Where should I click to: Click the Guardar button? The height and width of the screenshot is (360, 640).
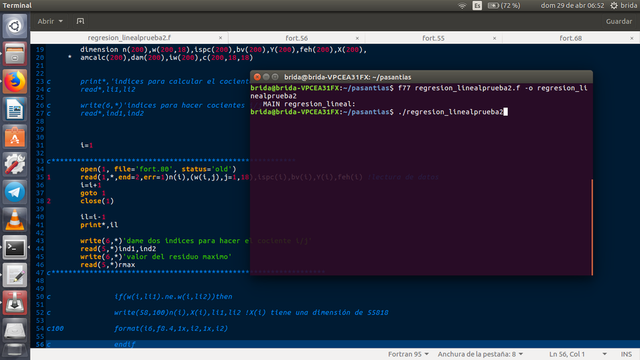point(618,21)
